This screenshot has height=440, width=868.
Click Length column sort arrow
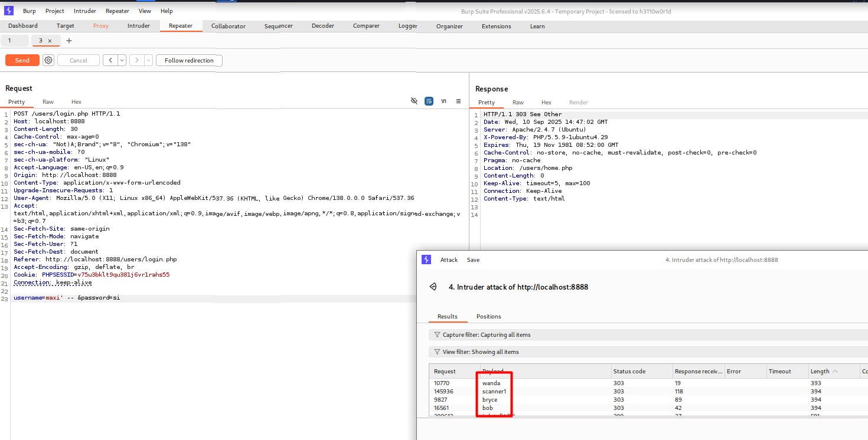[835, 372]
